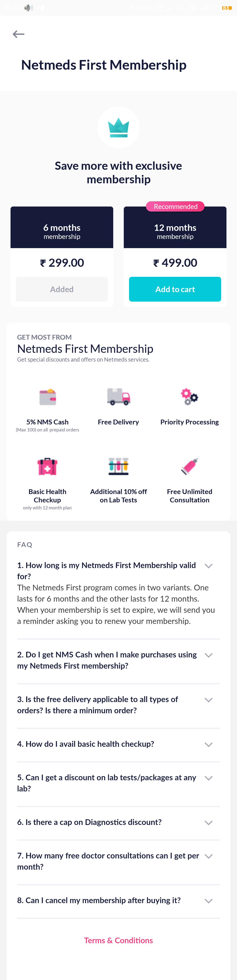The height and width of the screenshot is (980, 237).
Task: Tap the Lab Tests test-tube icon
Action: pyautogui.click(x=118, y=466)
